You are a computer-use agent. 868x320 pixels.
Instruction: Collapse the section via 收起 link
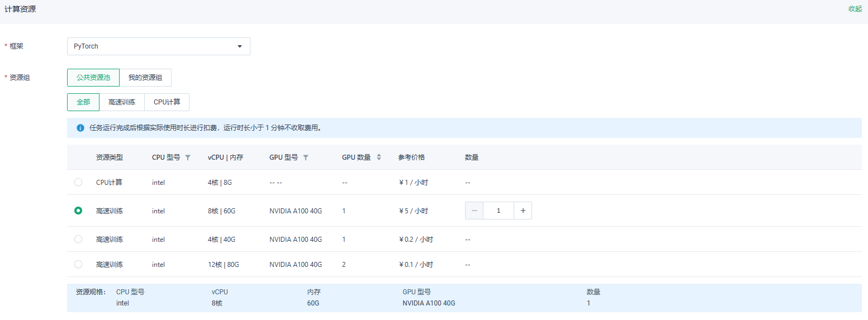[855, 9]
